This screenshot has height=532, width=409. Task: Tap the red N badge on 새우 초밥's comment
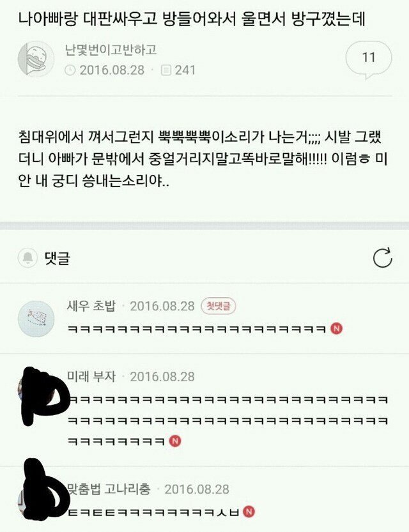click(x=337, y=328)
